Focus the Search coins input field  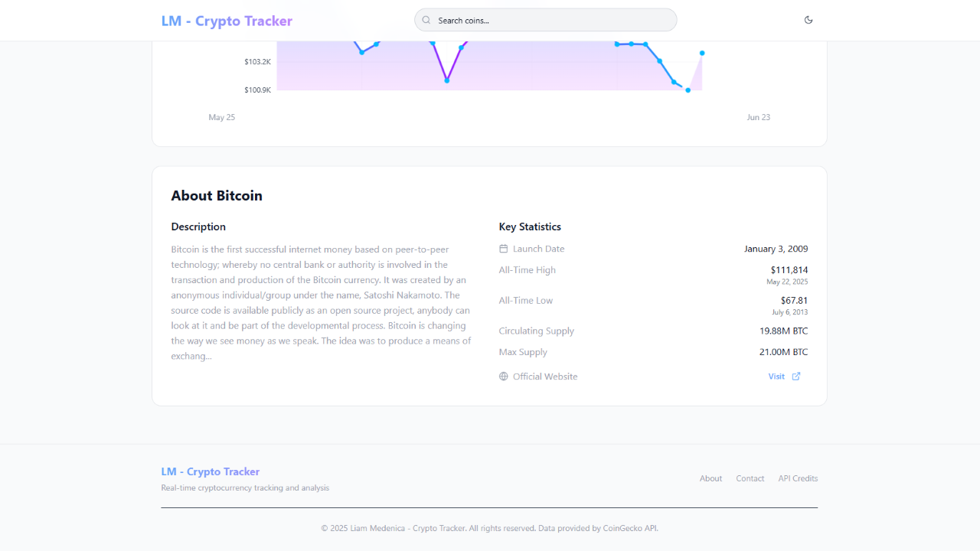pos(545,20)
